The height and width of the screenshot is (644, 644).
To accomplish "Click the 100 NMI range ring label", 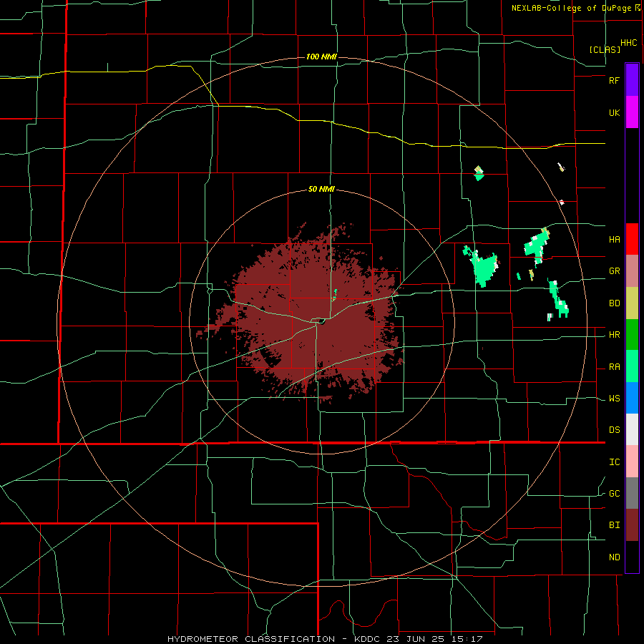I will point(321,57).
